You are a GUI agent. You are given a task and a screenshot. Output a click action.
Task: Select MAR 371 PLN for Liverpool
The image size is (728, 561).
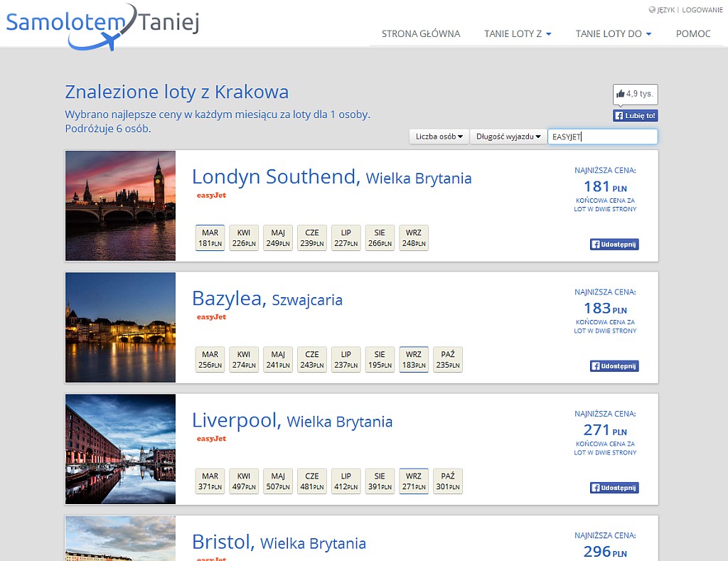[x=210, y=481]
